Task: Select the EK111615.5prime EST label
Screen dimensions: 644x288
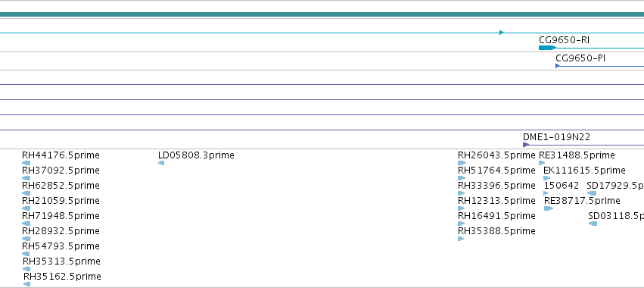Action: [x=584, y=171]
